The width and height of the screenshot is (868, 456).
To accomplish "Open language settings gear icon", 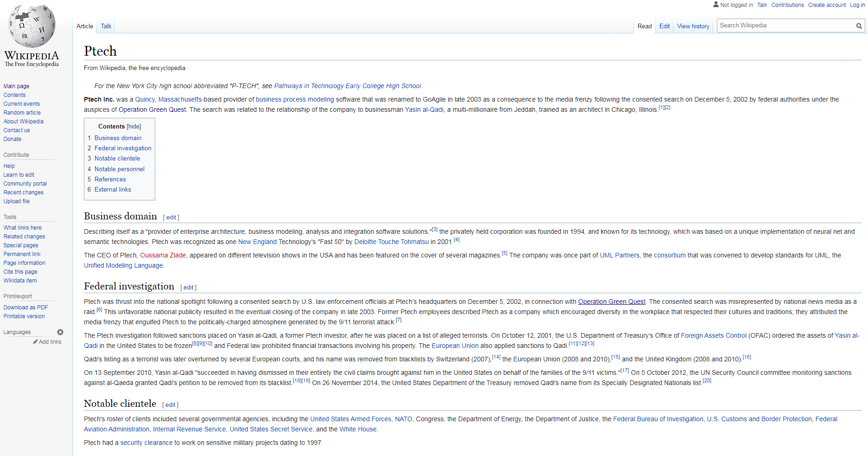I will (x=60, y=332).
